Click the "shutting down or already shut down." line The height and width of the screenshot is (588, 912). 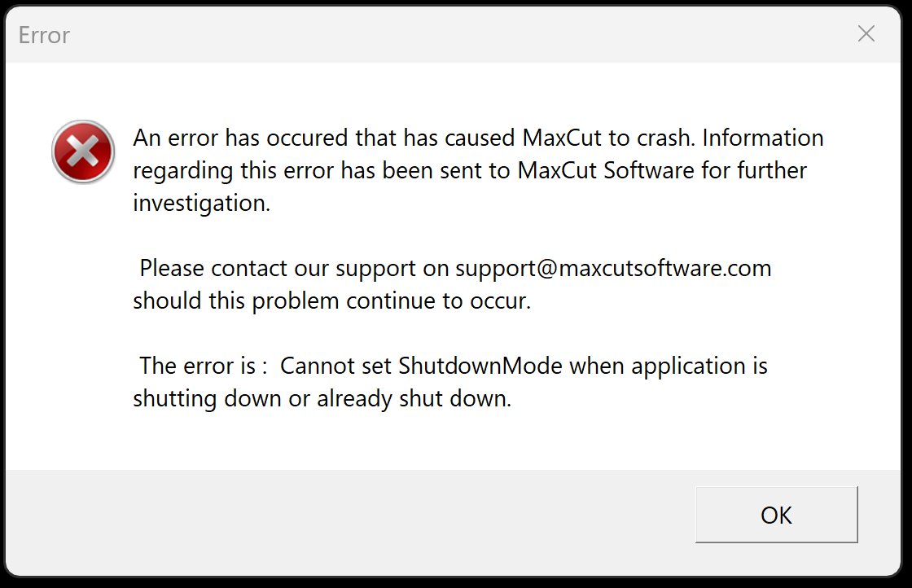pos(322,398)
